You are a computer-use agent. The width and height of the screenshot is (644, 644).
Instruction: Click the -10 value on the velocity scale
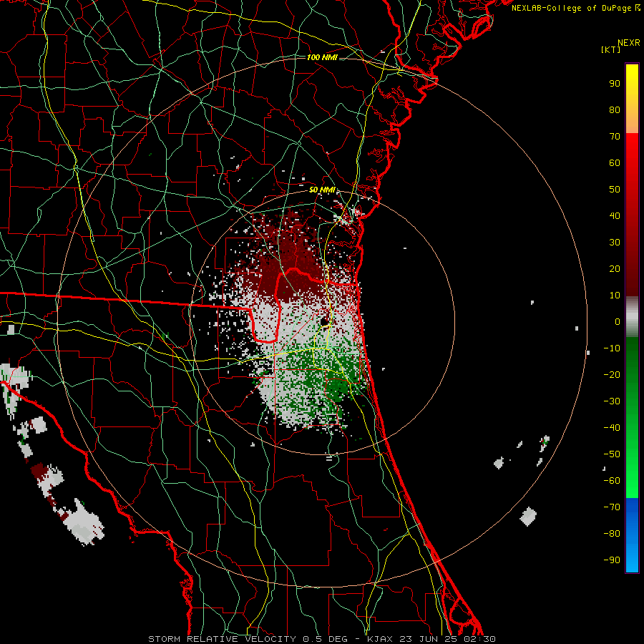[612, 348]
